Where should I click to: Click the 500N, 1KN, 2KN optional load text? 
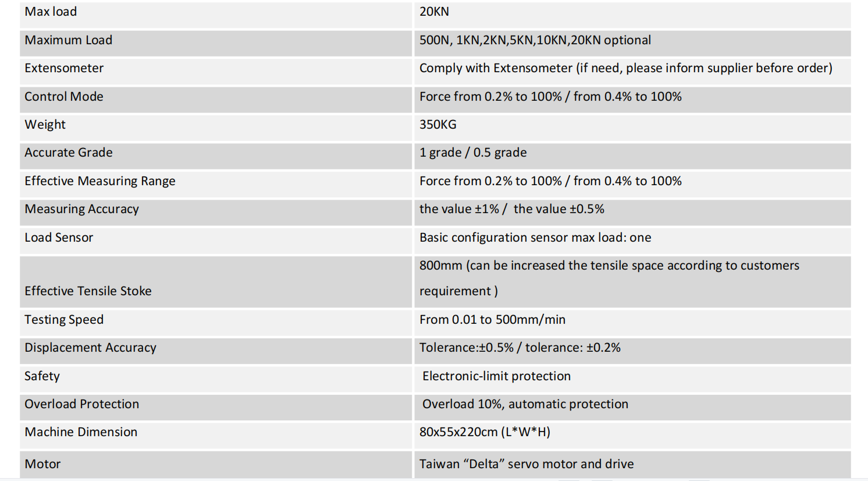535,40
